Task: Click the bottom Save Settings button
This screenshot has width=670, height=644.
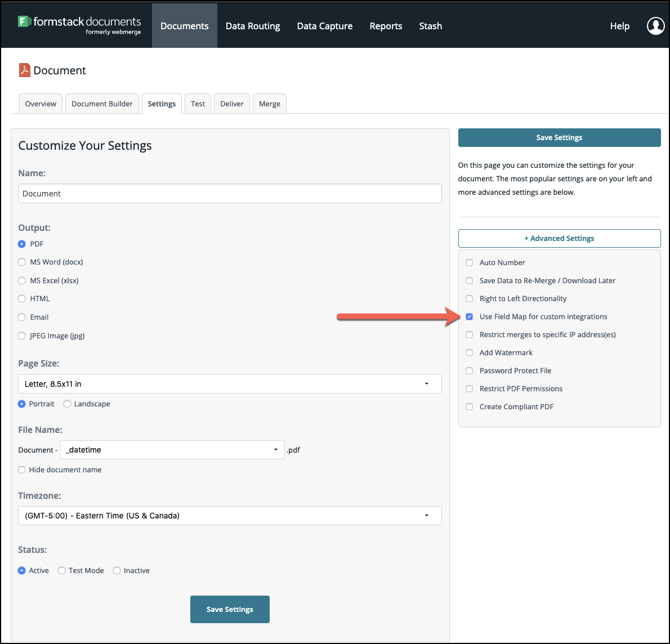Action: pos(230,609)
